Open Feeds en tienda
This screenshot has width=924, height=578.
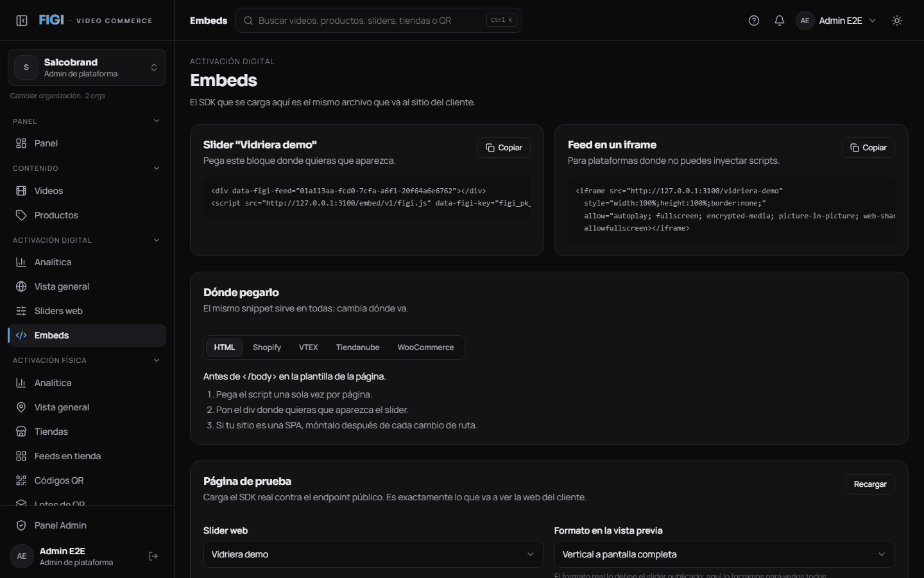tap(87, 456)
